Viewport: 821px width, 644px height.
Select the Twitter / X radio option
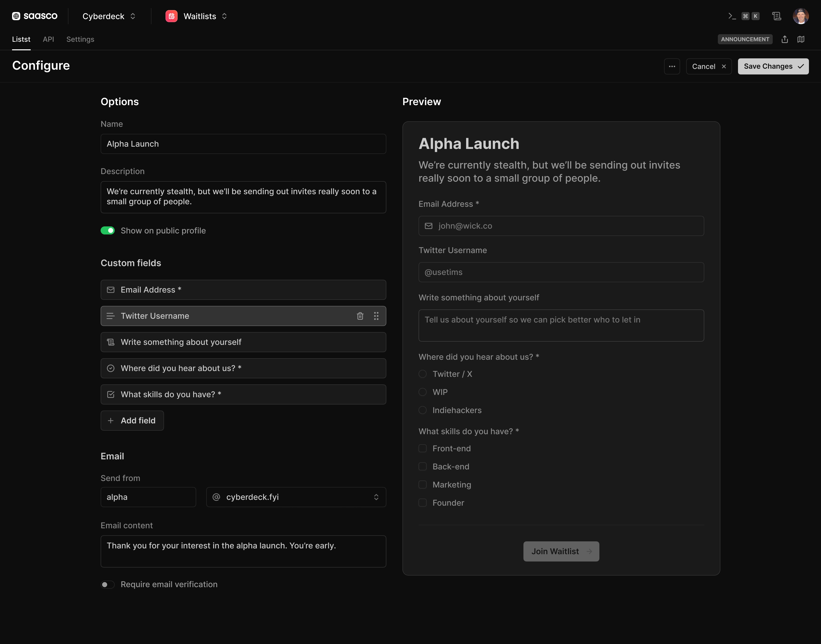pyautogui.click(x=423, y=374)
